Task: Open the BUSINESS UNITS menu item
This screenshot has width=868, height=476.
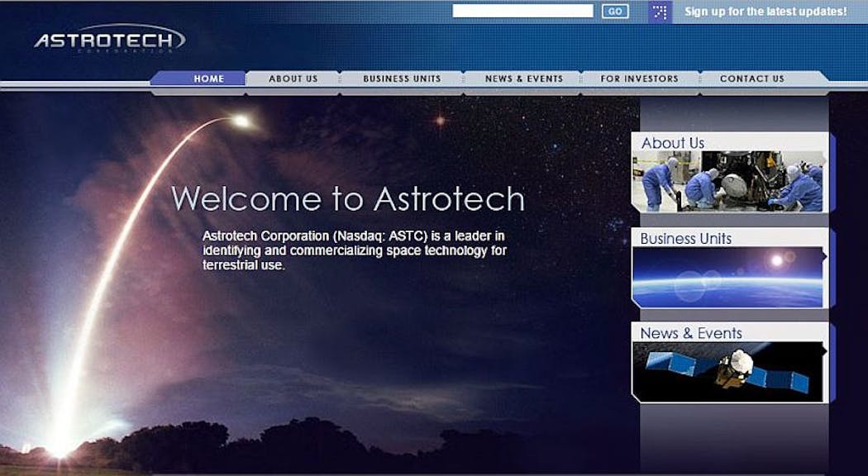Action: pyautogui.click(x=403, y=78)
